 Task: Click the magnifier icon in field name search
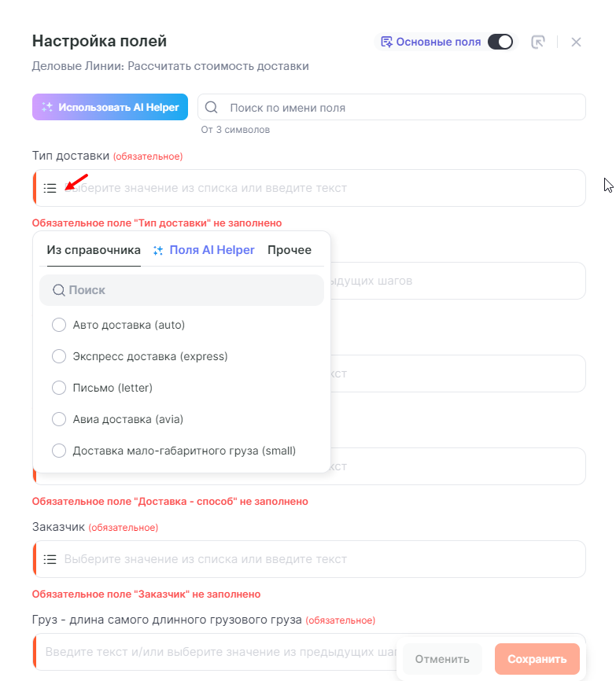[212, 108]
